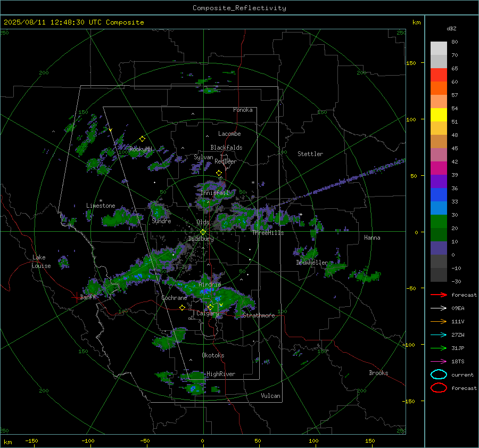Click the Stettler city label
This screenshot has width=479, height=448.
pos(310,154)
